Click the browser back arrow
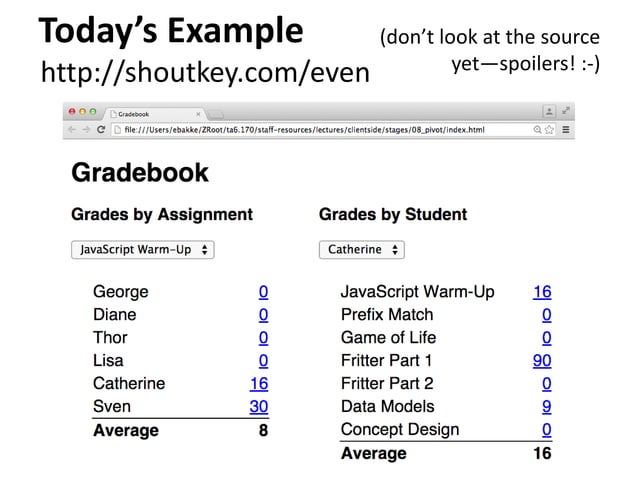 (72, 130)
